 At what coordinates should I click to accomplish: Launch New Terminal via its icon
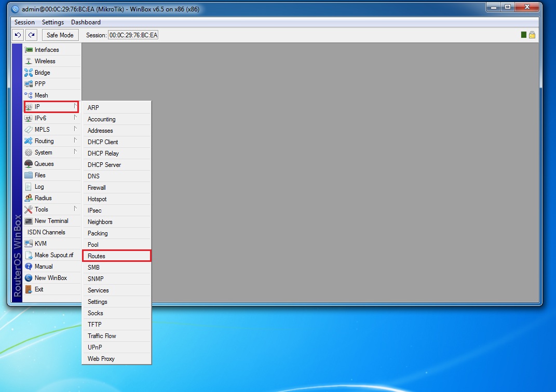(x=29, y=221)
